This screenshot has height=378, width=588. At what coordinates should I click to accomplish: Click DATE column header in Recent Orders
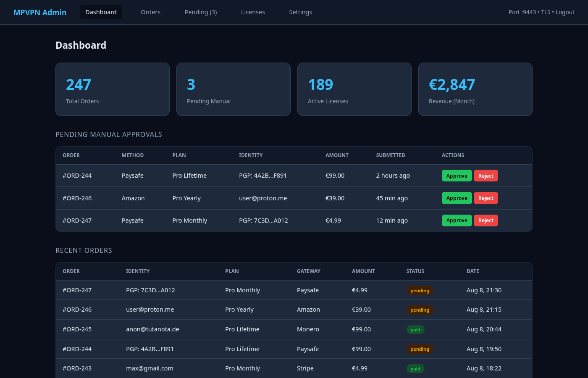pyautogui.click(x=473, y=271)
